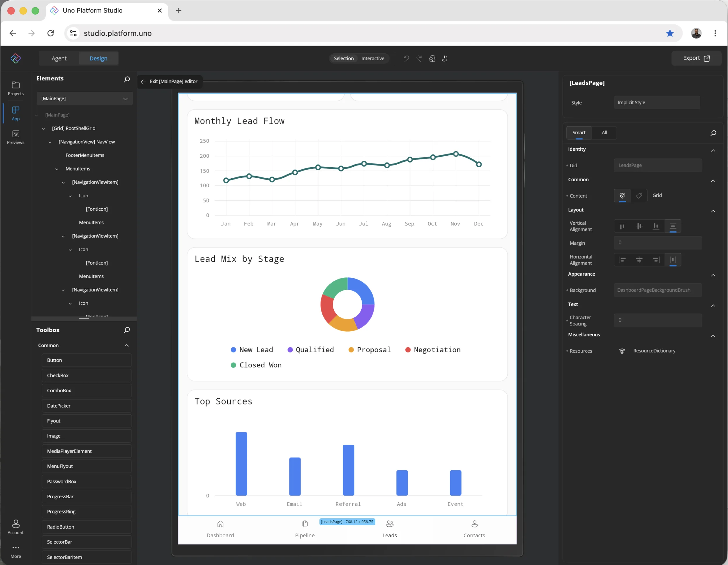The height and width of the screenshot is (565, 728).
Task: Switch to the Agent tab
Action: coord(59,58)
